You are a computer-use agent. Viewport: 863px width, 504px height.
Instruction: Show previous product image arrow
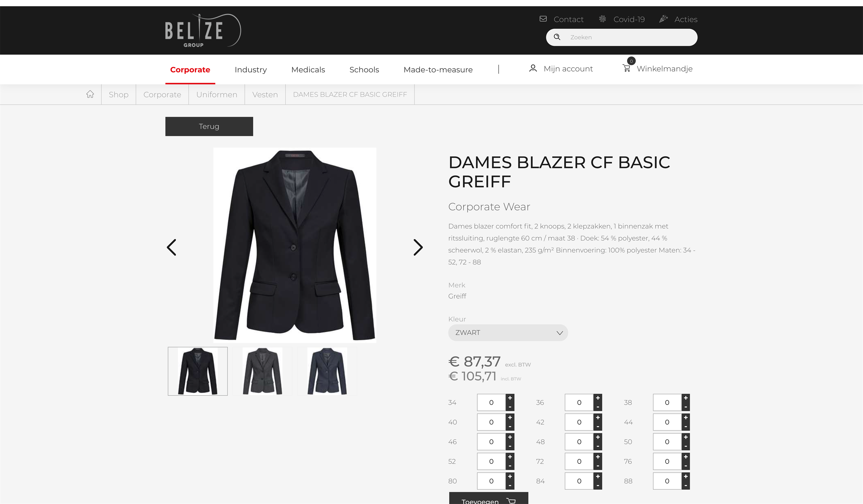(x=172, y=247)
